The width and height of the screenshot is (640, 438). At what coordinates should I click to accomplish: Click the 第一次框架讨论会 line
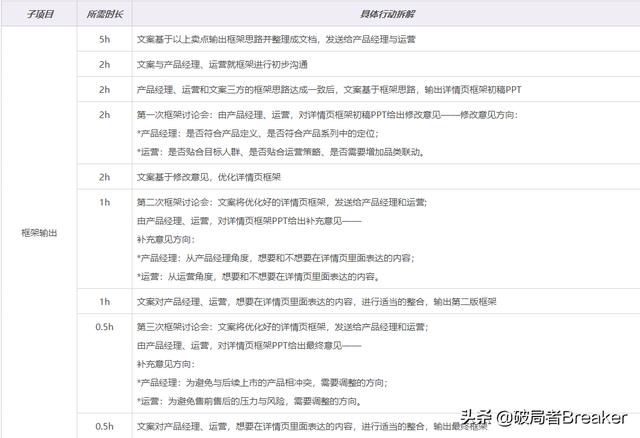[x=327, y=115]
